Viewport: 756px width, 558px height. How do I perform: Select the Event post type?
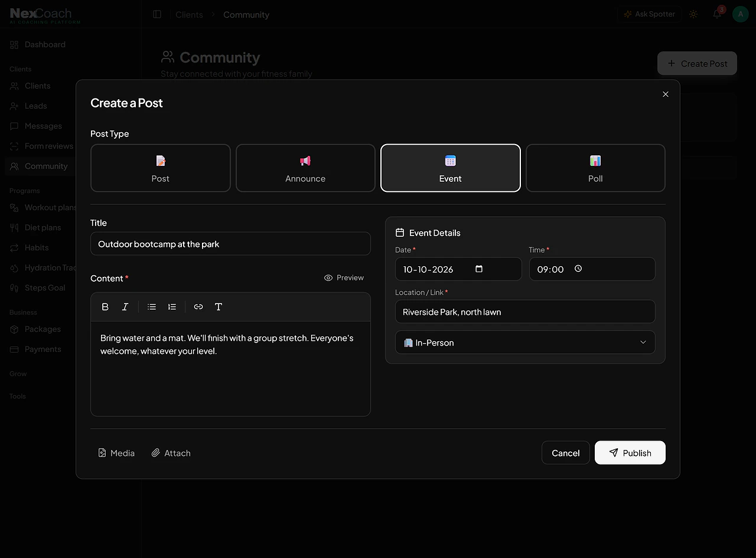tap(451, 168)
